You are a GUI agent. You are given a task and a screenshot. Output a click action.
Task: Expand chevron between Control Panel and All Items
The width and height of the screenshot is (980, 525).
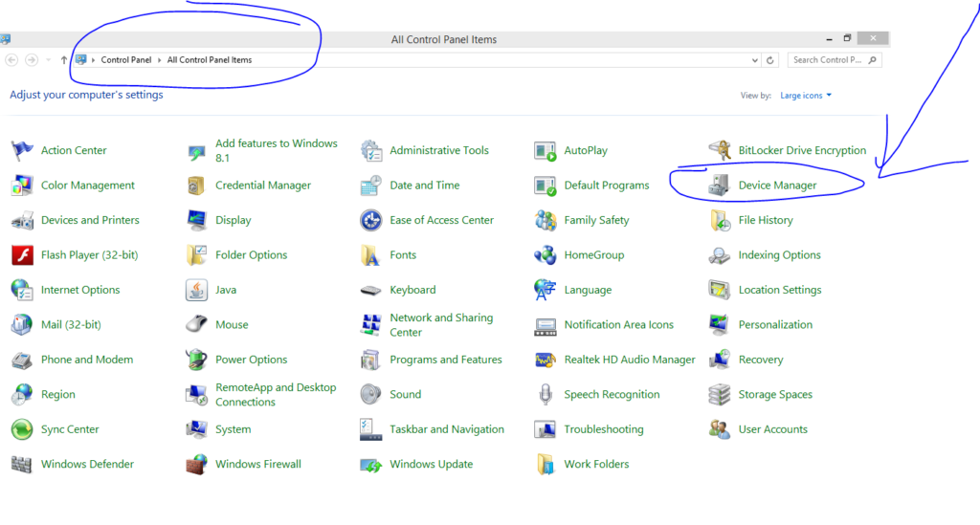coord(160,60)
